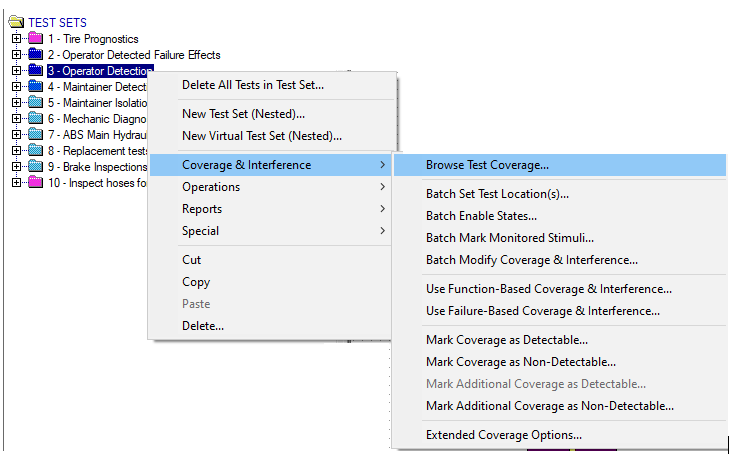Open the Operations submenu
The image size is (738, 457).
[270, 187]
